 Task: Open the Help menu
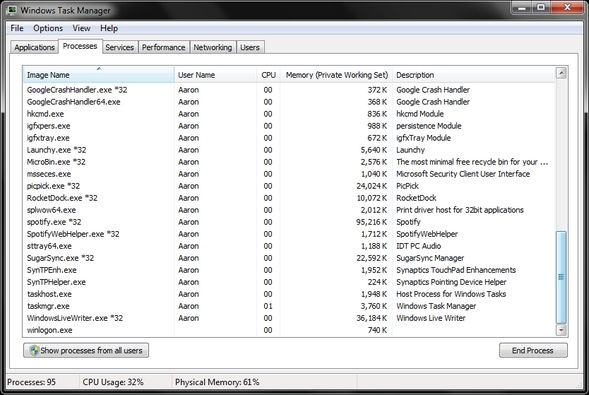(109, 28)
